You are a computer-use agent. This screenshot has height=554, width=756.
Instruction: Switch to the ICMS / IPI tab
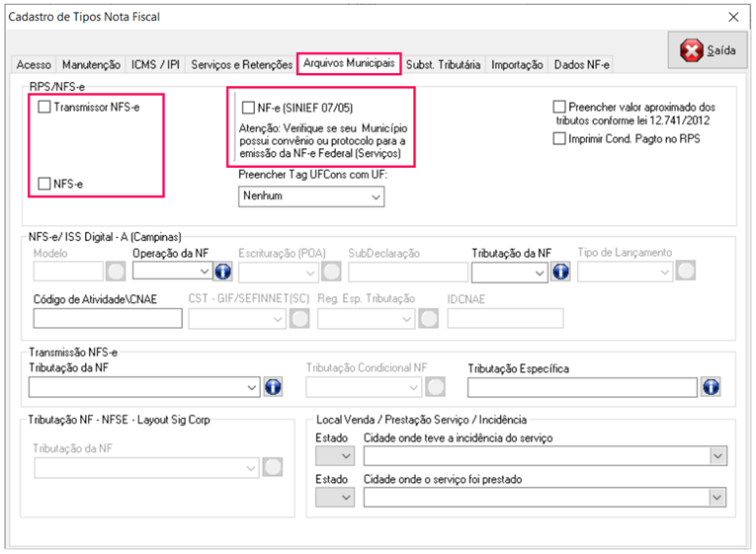tap(156, 64)
